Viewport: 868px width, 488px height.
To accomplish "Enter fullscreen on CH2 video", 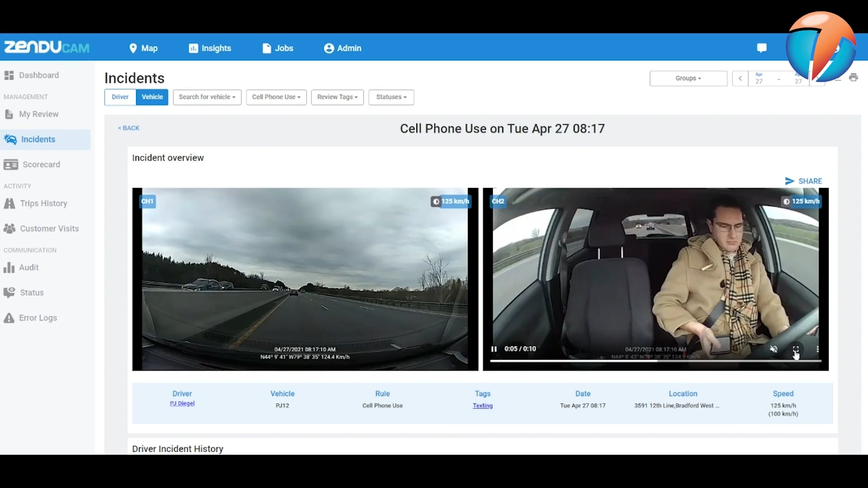I will (796, 349).
